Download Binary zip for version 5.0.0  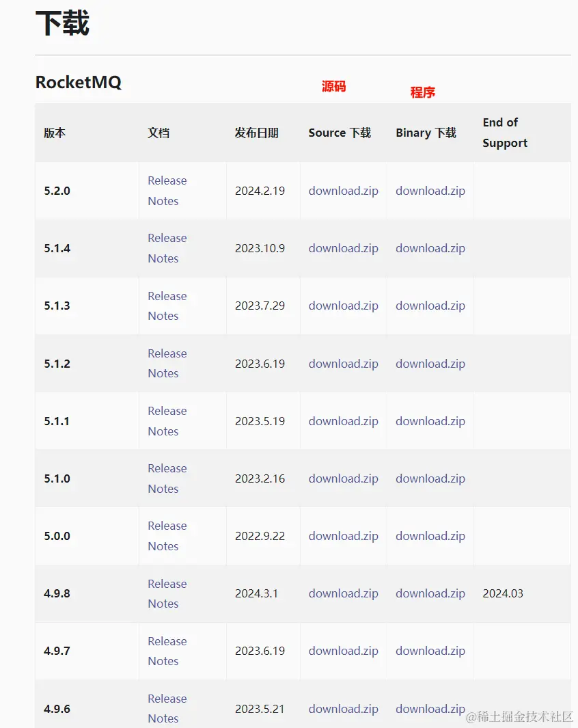(430, 536)
